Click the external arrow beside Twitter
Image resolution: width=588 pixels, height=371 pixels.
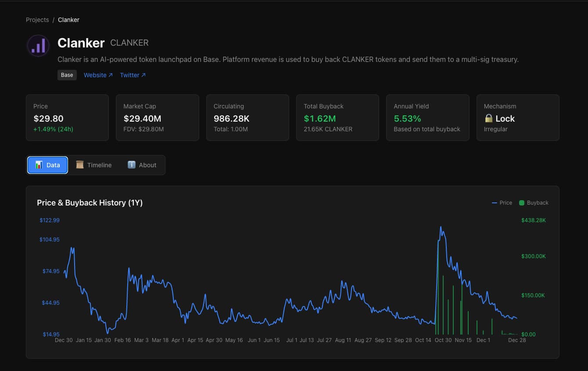(x=143, y=75)
